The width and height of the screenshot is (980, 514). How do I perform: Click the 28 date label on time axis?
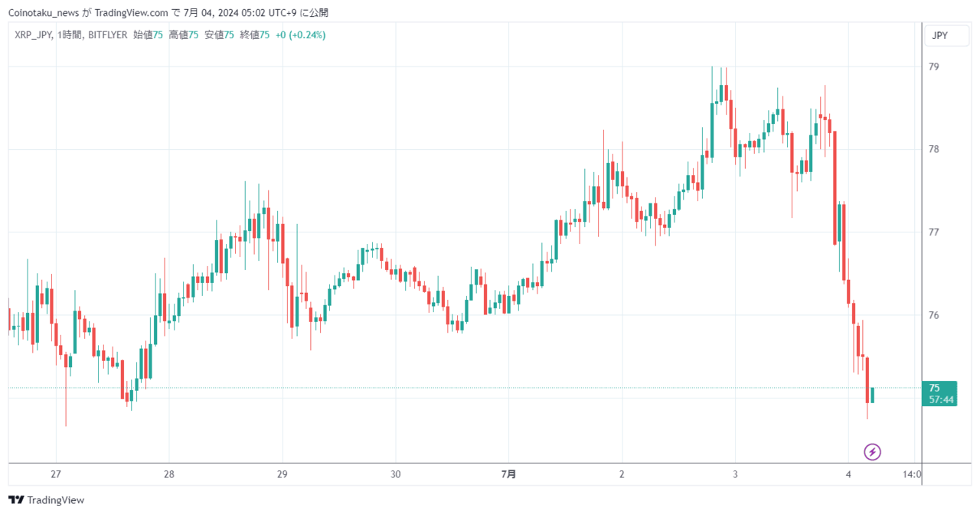pos(168,474)
